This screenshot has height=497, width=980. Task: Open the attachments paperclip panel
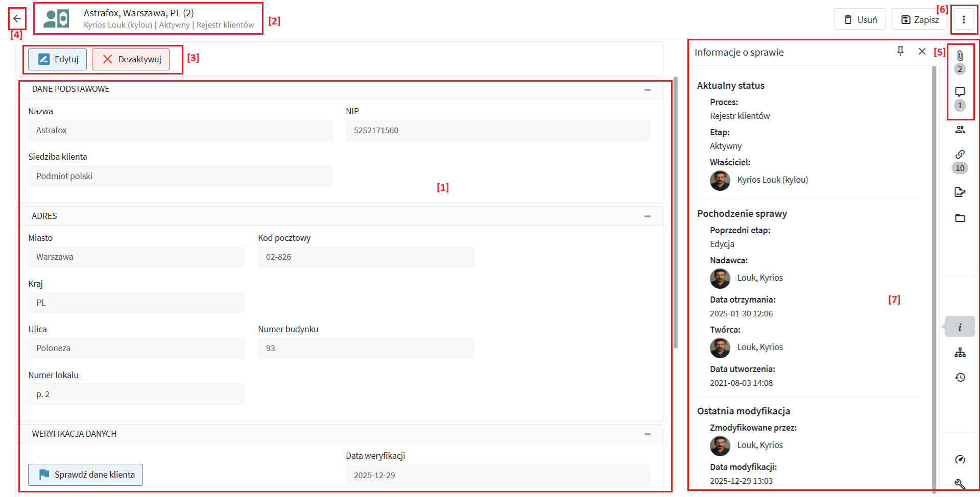(x=960, y=56)
